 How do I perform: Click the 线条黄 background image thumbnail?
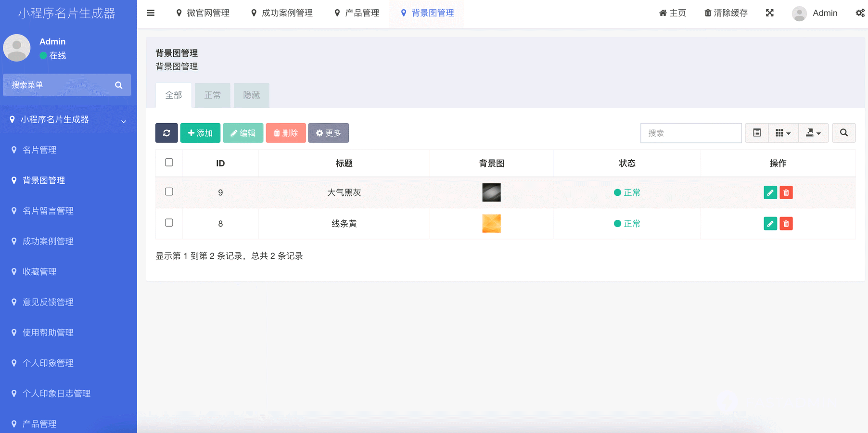pos(491,223)
